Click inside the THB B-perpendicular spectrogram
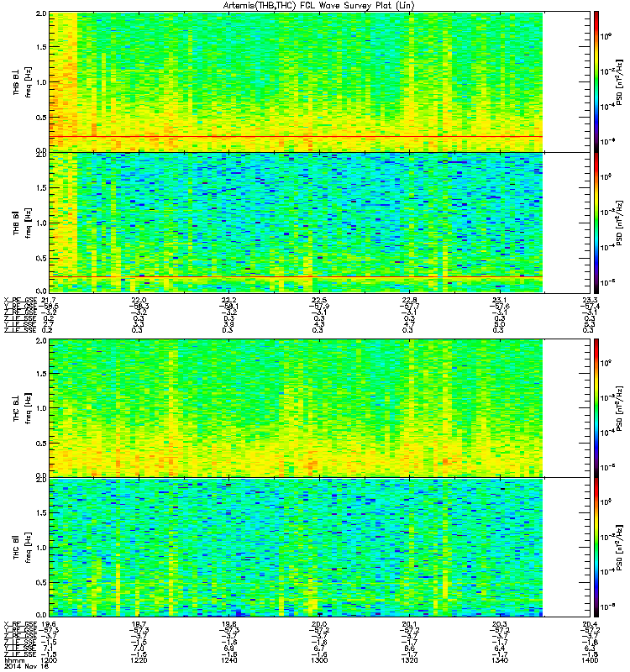This screenshot has width=630, height=672. coord(296,81)
